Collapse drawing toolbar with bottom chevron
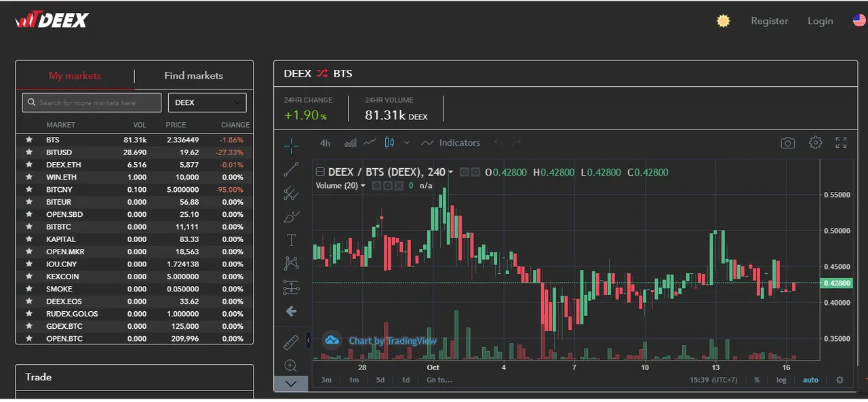This screenshot has width=868, height=402. point(291,383)
